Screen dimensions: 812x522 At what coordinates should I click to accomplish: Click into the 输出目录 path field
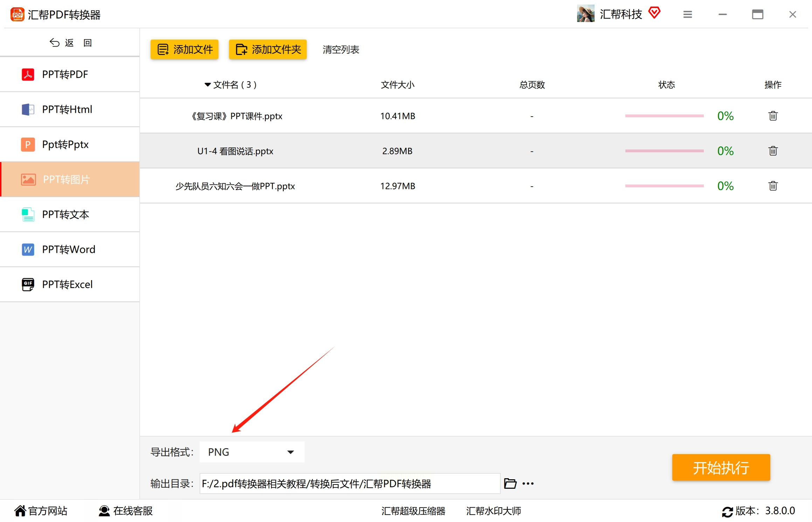349,483
